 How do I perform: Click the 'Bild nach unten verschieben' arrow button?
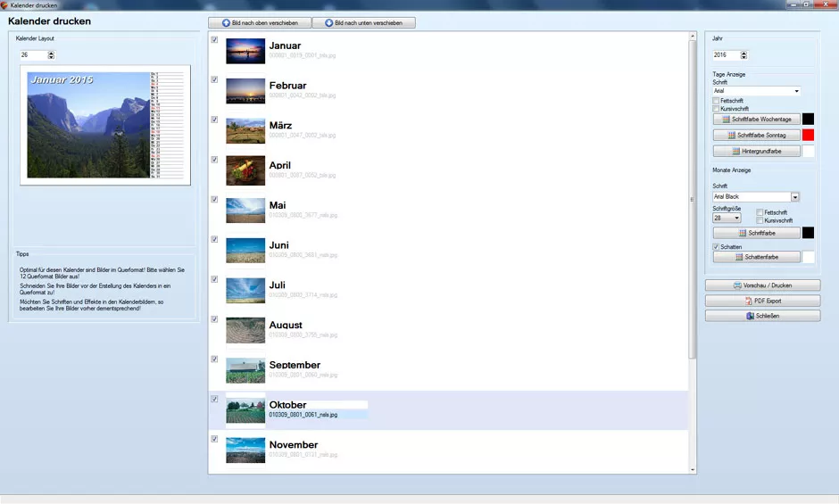point(363,22)
